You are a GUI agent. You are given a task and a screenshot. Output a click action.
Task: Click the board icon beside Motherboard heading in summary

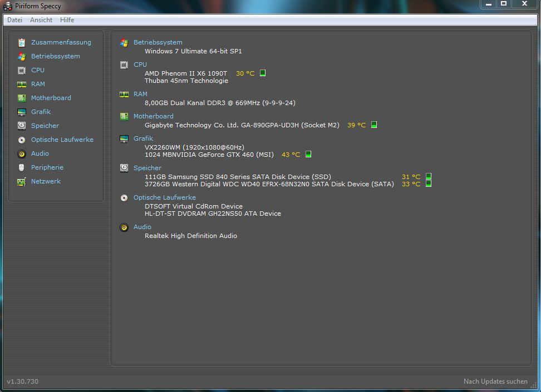124,117
